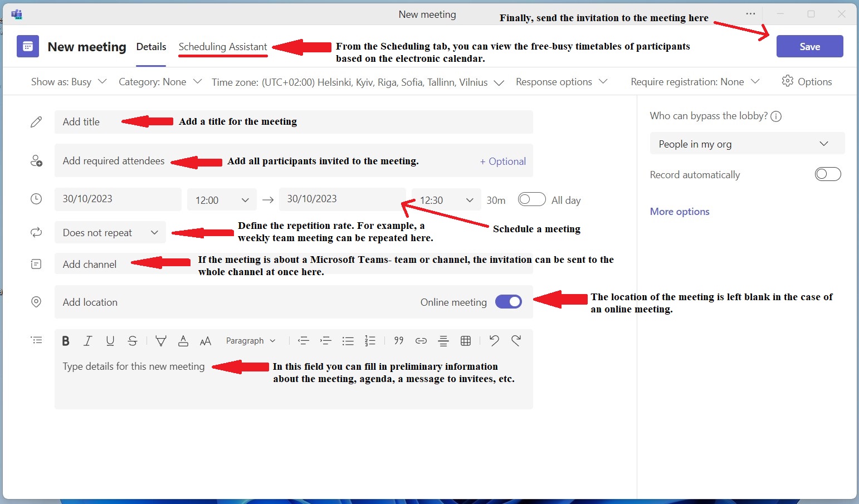This screenshot has height=504, width=859.
Task: Open the Response options menu
Action: click(561, 82)
